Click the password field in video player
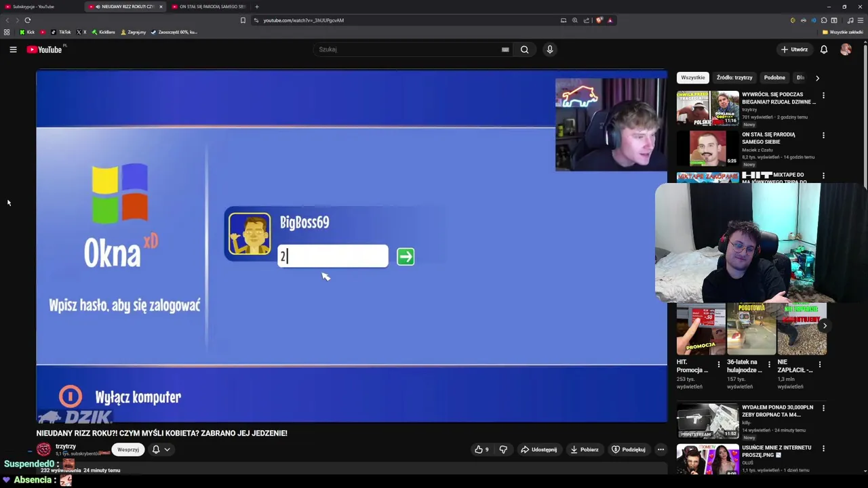 [333, 256]
